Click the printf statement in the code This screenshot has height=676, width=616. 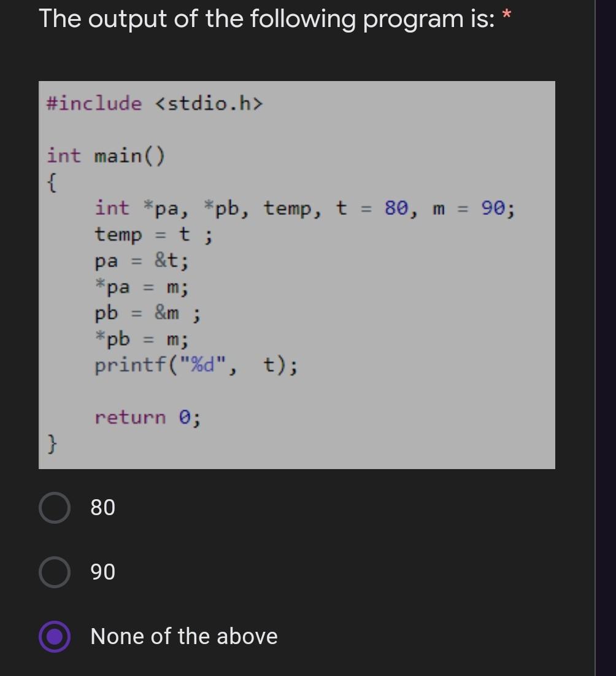point(196,364)
